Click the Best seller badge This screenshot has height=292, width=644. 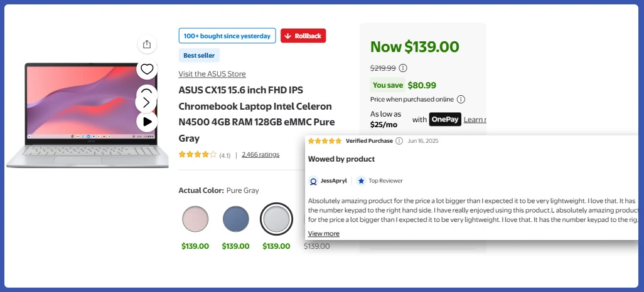[x=199, y=55]
